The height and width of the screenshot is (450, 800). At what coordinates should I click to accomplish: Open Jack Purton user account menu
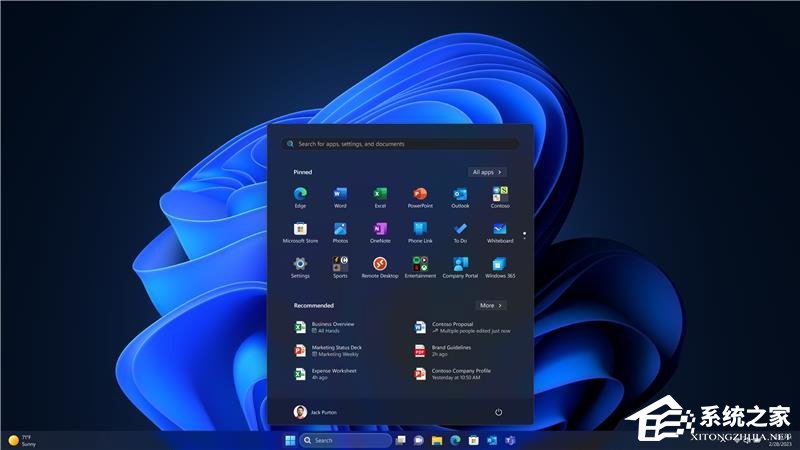(315, 412)
